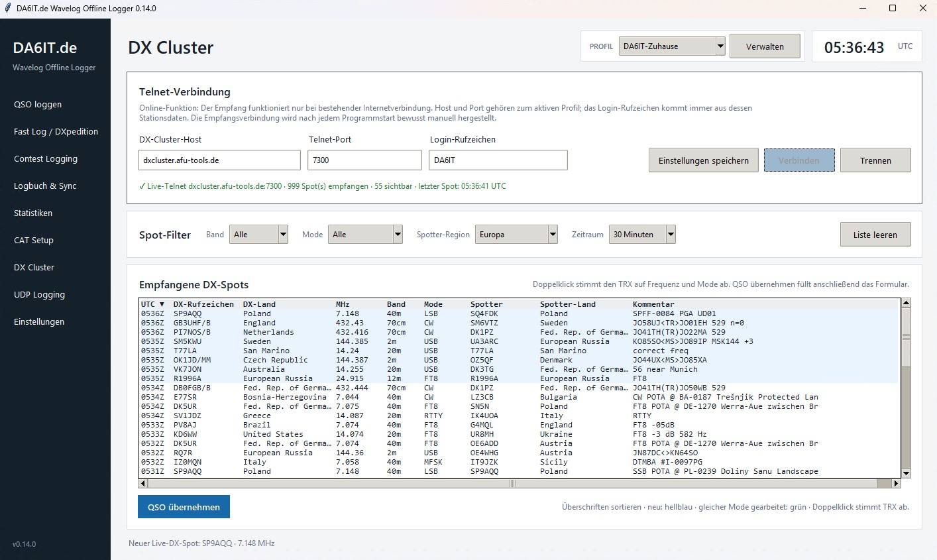Screen dimensions: 937x560
Task: Select spot row KD6WW United States
Action: pos(519,434)
